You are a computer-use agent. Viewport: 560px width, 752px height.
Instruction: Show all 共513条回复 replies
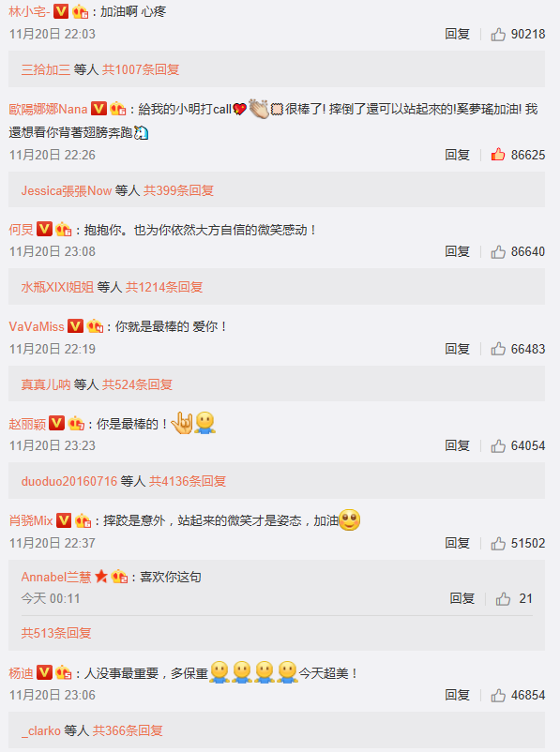click(56, 633)
